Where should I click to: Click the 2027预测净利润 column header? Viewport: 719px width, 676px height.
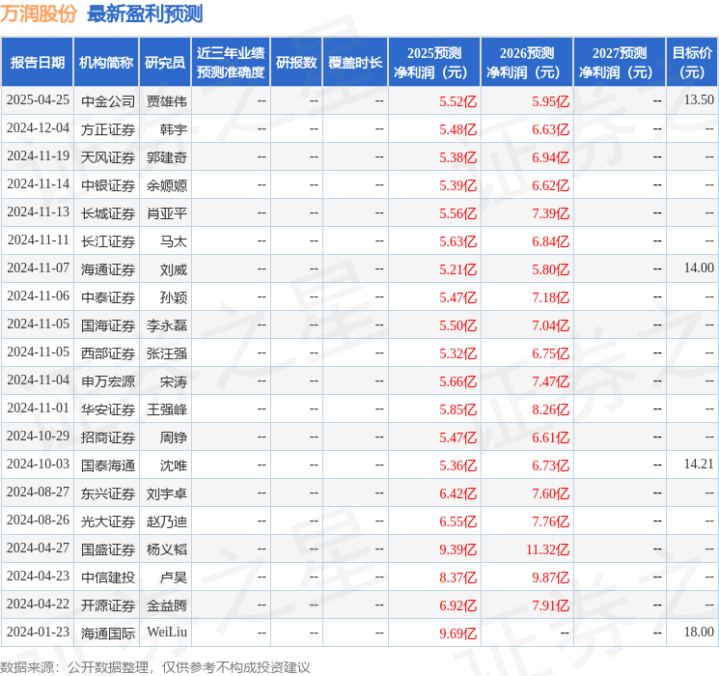coord(619,62)
